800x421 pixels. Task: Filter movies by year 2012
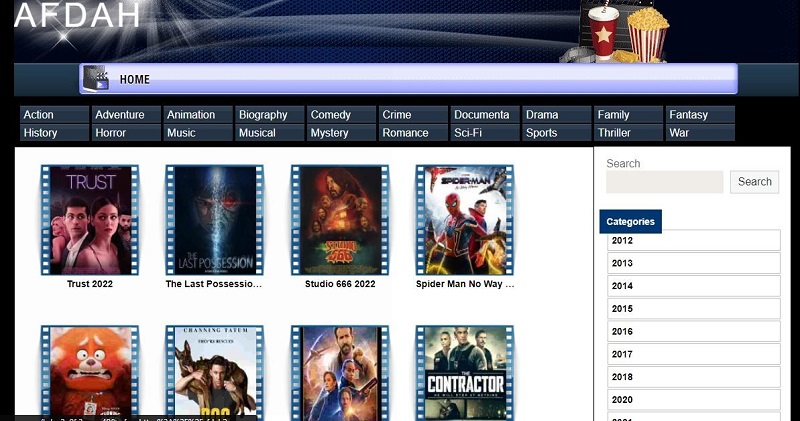693,240
